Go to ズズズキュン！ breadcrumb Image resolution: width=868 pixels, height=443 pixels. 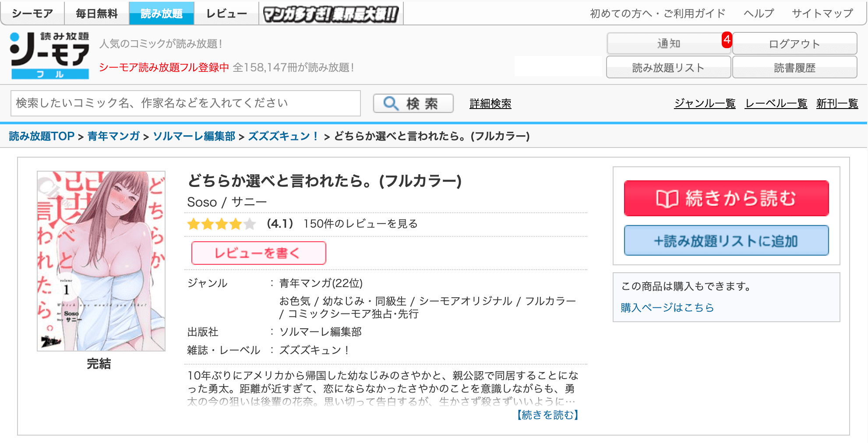(x=284, y=136)
